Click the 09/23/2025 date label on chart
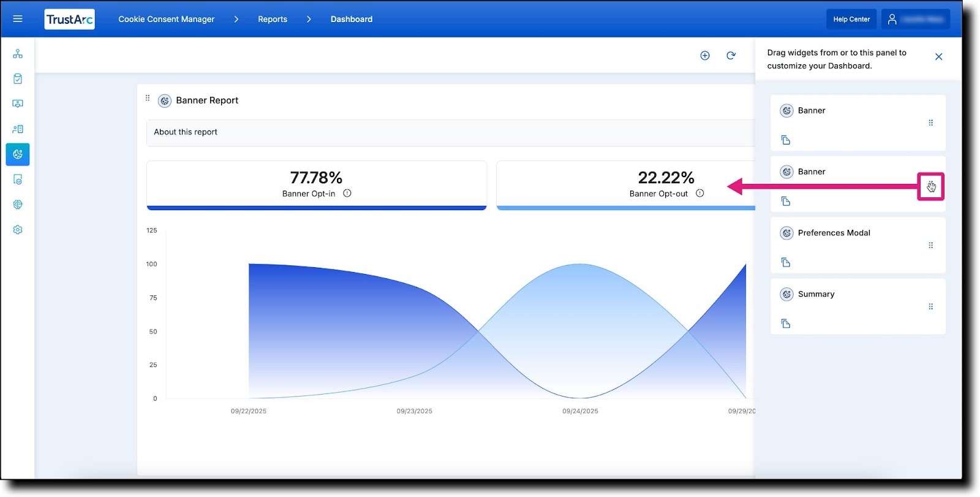The width and height of the screenshot is (980, 497). tap(415, 411)
